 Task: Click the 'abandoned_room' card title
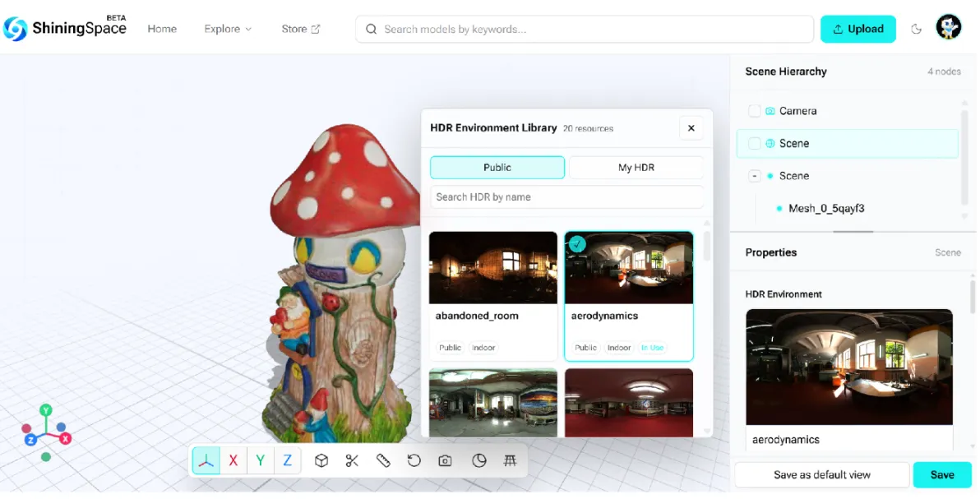pyautogui.click(x=477, y=316)
